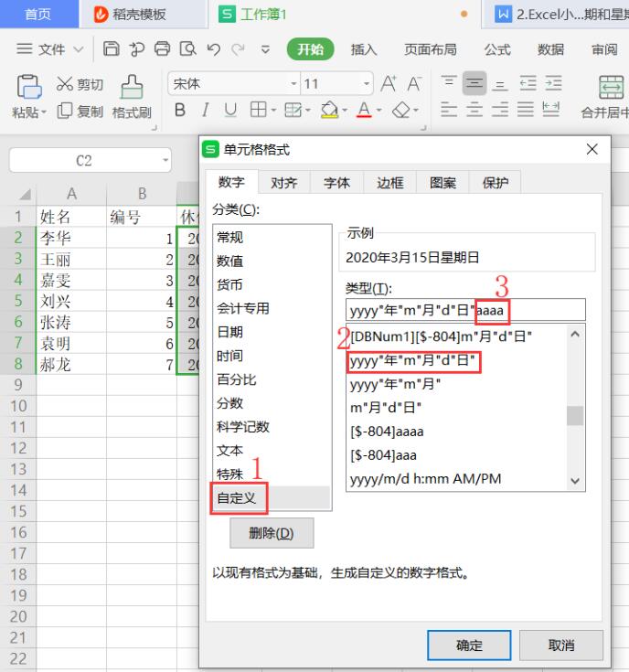The width and height of the screenshot is (629, 672).
Task: Expand the Paste (粘贴) dropdown arrow
Action: tap(43, 113)
